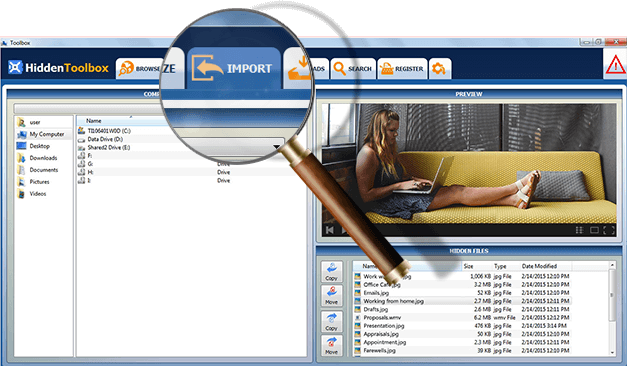Viewport: 627px width, 366px height.
Task: Select the F: drive icon
Action: 81,155
